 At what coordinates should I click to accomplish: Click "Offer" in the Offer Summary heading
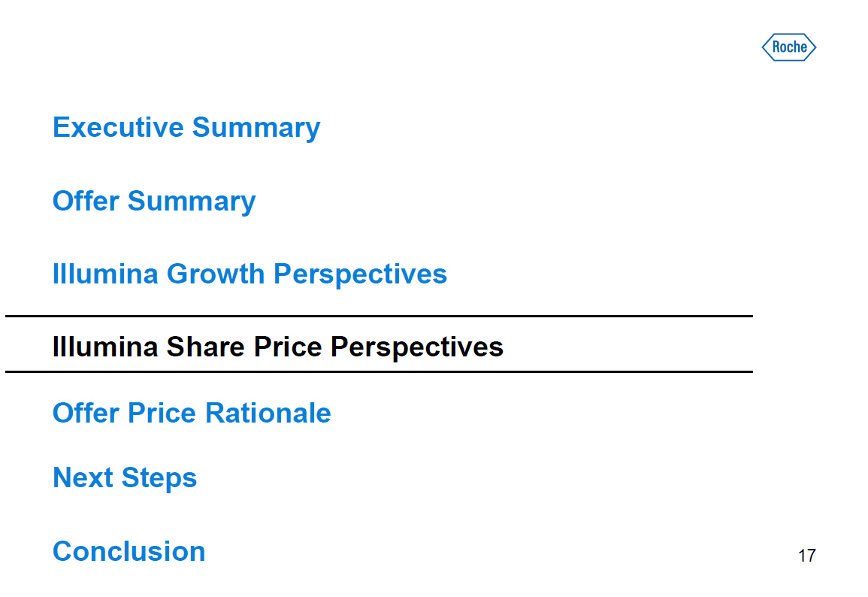tap(86, 201)
